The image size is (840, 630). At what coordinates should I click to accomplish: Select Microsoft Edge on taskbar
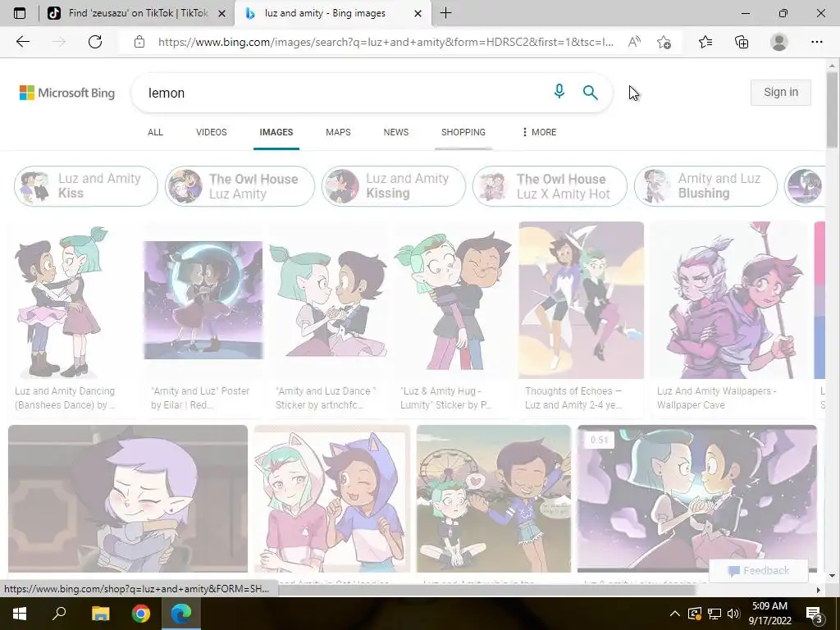coord(181,614)
